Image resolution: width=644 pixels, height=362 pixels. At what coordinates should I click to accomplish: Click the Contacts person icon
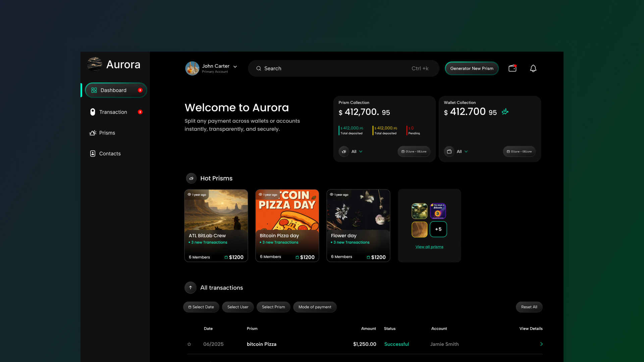point(93,154)
